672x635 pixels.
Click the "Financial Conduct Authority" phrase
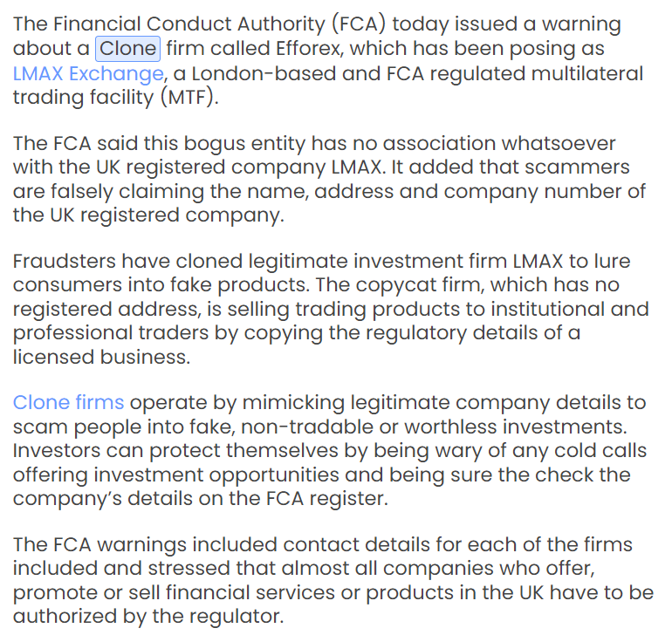click(189, 24)
